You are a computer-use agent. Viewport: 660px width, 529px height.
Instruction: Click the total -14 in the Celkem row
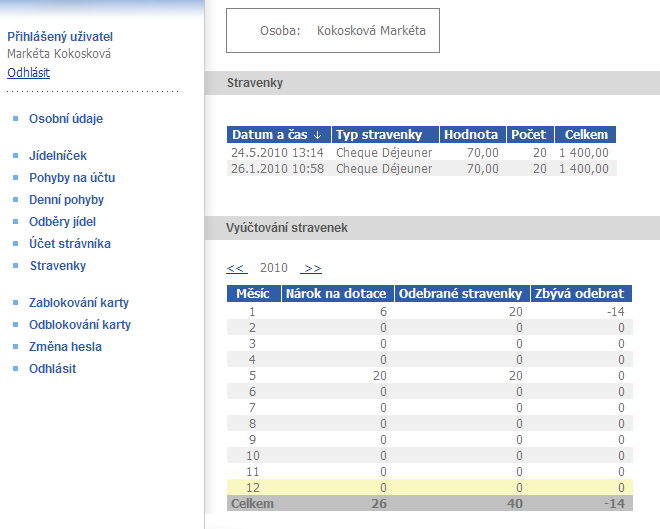point(615,504)
